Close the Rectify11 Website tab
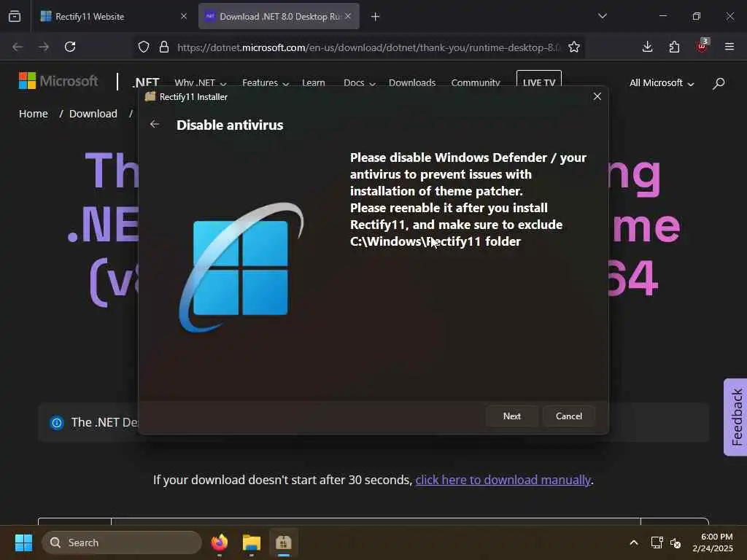 click(x=183, y=16)
